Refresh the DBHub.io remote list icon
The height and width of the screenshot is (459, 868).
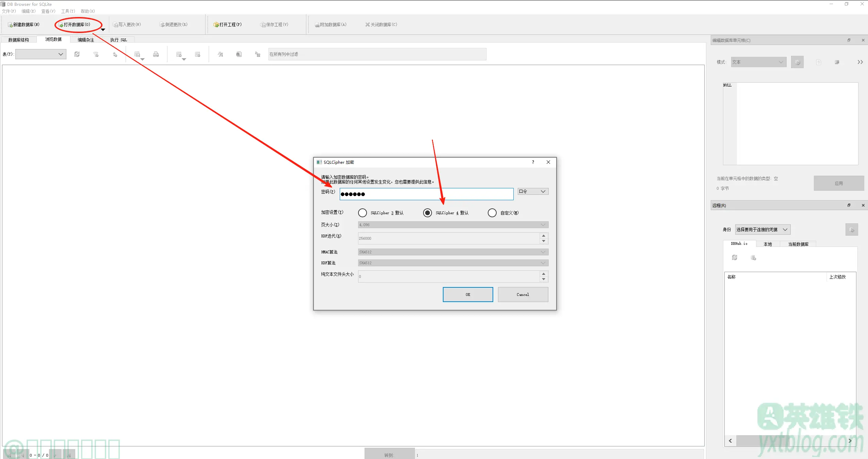pyautogui.click(x=735, y=258)
